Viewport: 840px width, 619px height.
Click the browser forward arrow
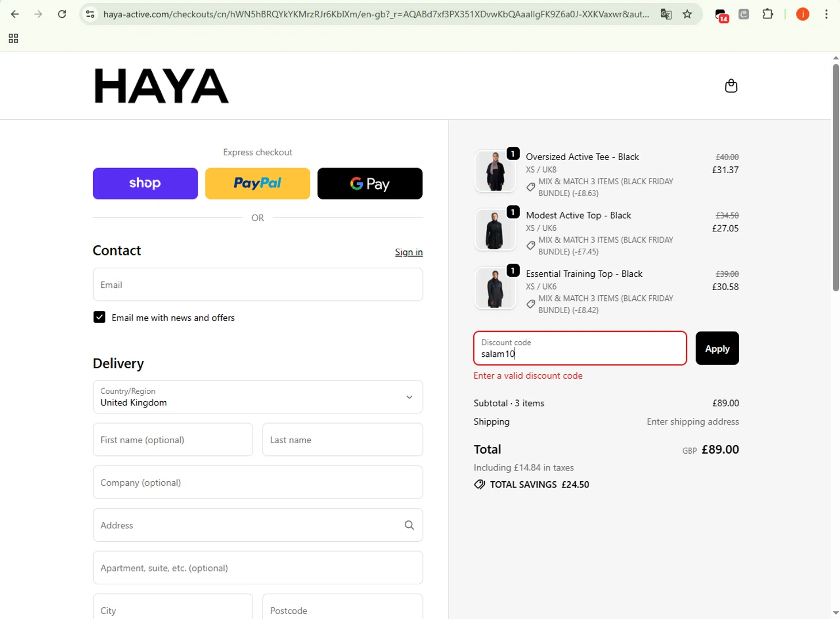point(38,14)
